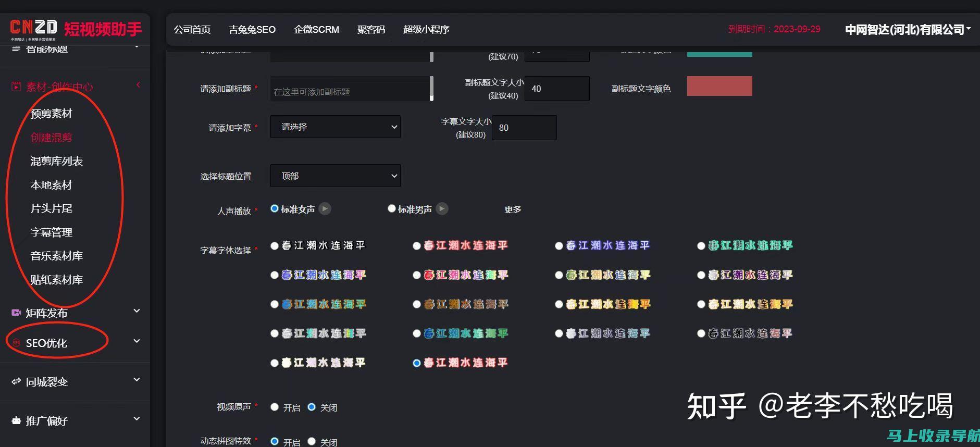Click the 到期时间：2023-09-29 text
The width and height of the screenshot is (980, 447).
pyautogui.click(x=774, y=29)
